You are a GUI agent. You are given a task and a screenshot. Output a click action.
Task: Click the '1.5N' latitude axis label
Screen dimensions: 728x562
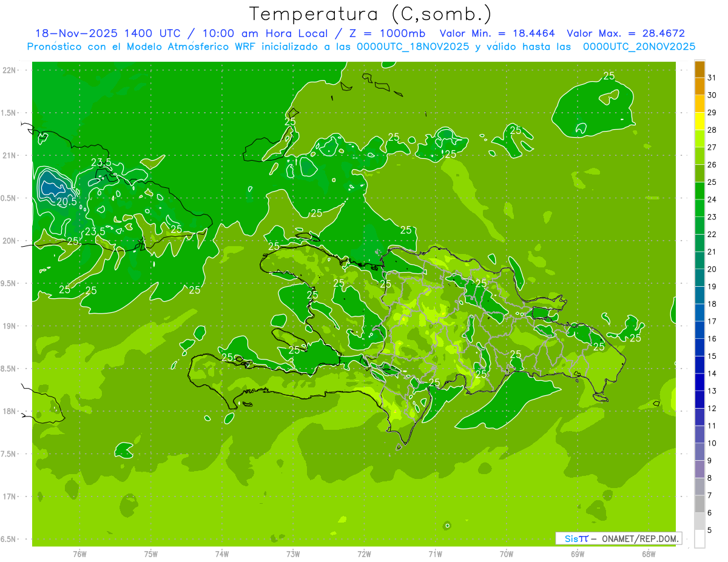[x=8, y=113]
